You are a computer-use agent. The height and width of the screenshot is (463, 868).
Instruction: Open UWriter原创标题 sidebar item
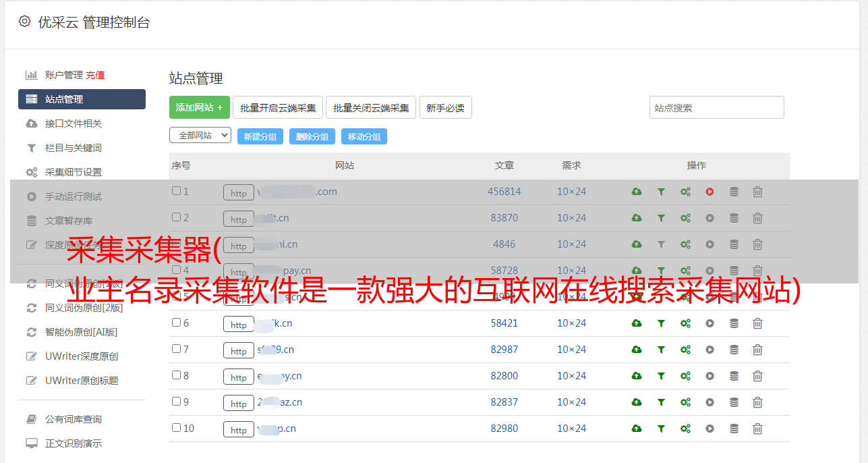pos(82,381)
